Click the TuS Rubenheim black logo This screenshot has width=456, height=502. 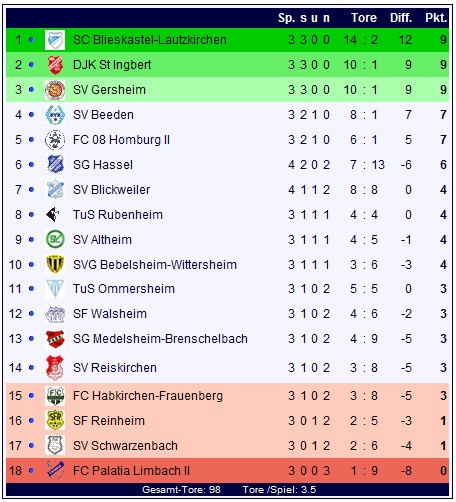pyautogui.click(x=52, y=214)
